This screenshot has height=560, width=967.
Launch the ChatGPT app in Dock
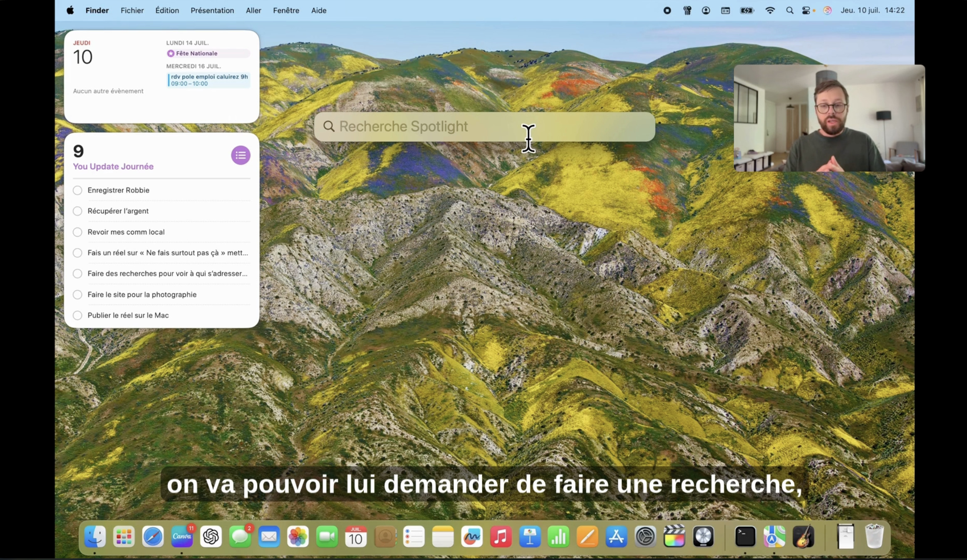tap(211, 537)
